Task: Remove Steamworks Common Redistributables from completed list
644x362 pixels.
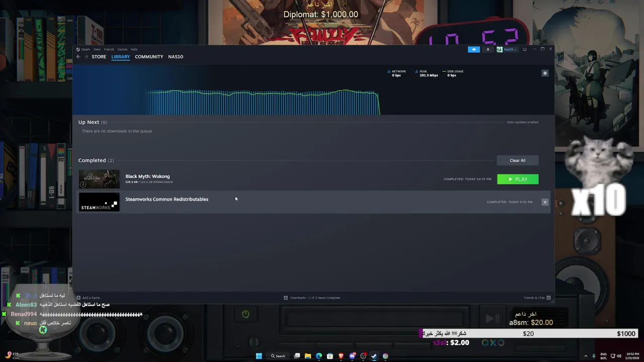Action: tap(545, 202)
